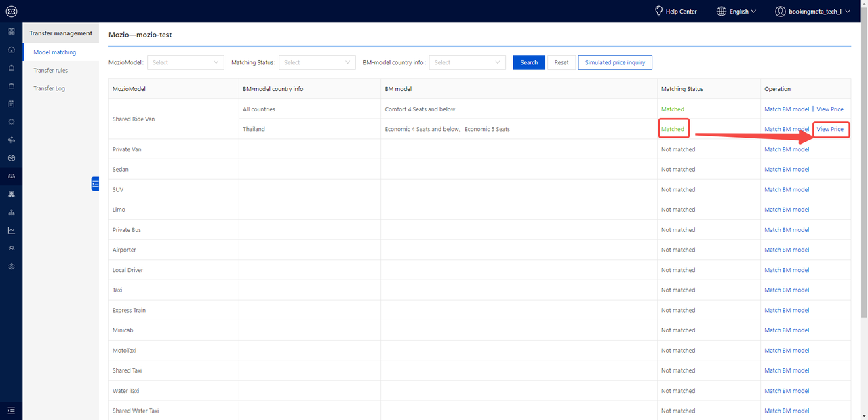Click the Simulated price inquiry button
Viewport: 868px width, 420px height.
pyautogui.click(x=615, y=62)
